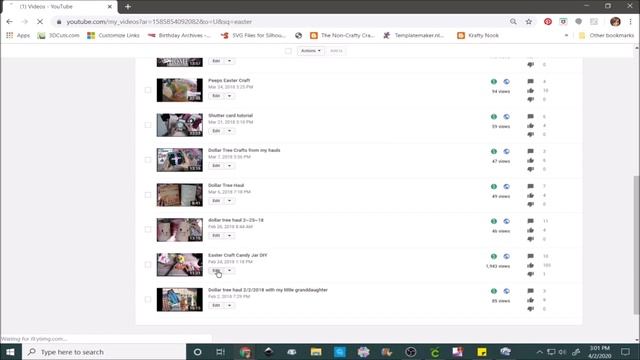Open the Apps bookmarks shortcut
This screenshot has height=360, width=640.
point(18,36)
